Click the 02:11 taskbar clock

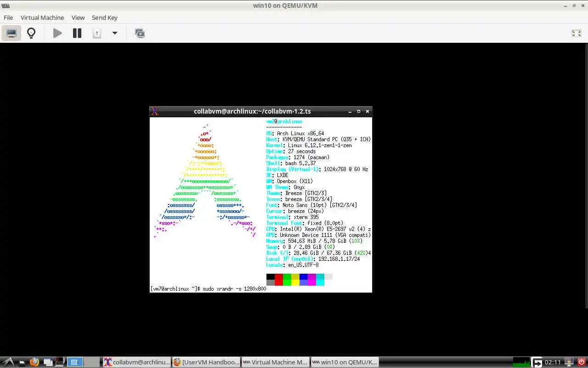[553, 362]
